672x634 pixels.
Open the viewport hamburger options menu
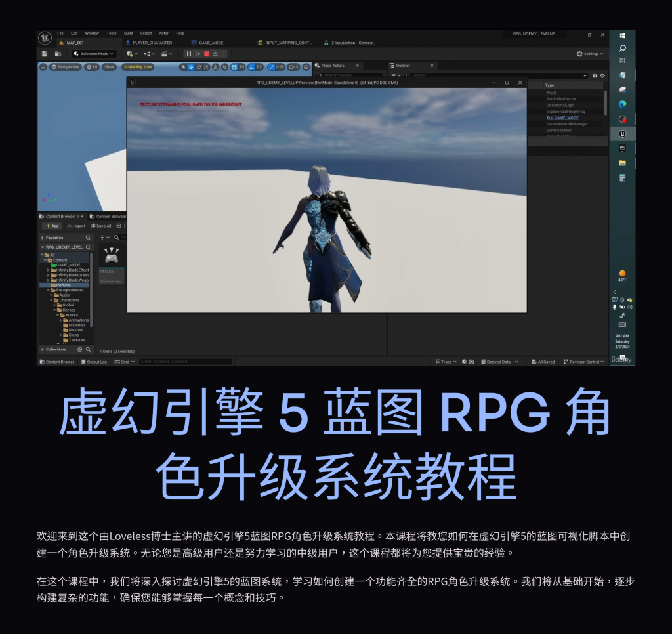pos(43,67)
